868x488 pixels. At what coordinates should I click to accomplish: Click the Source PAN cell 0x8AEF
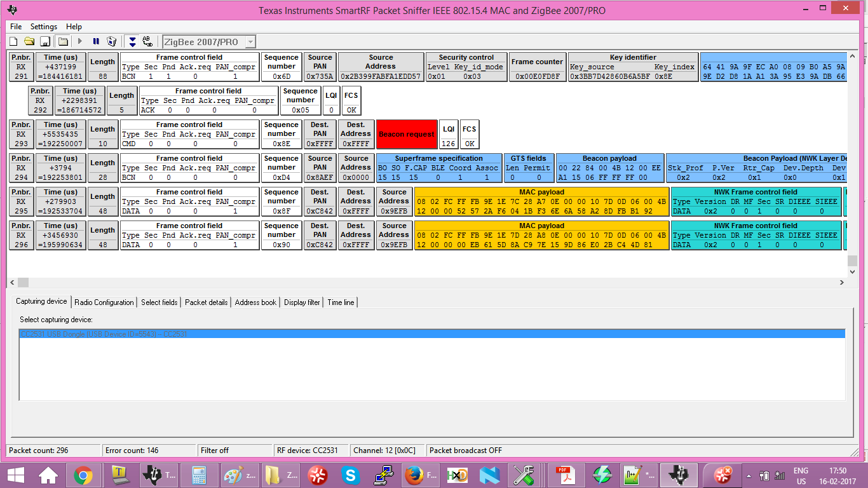(x=320, y=168)
